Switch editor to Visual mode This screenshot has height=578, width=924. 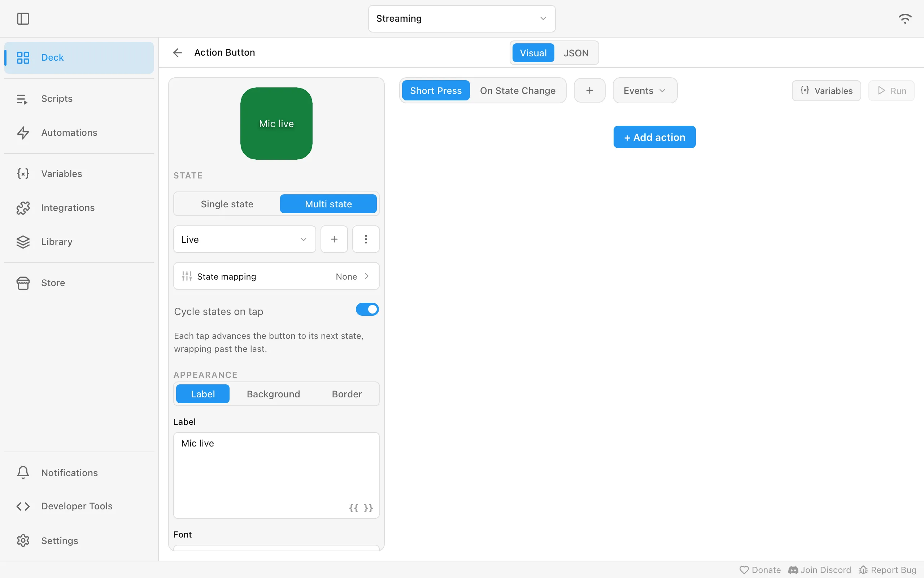[533, 53]
